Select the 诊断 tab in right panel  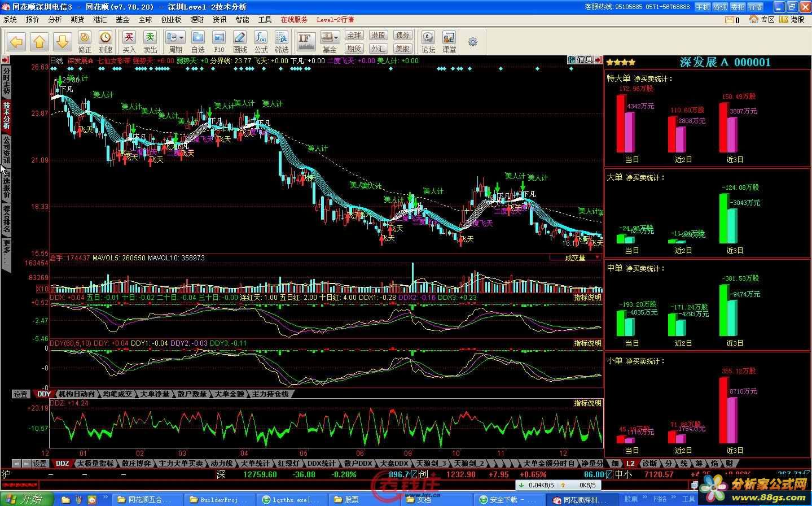point(649,463)
